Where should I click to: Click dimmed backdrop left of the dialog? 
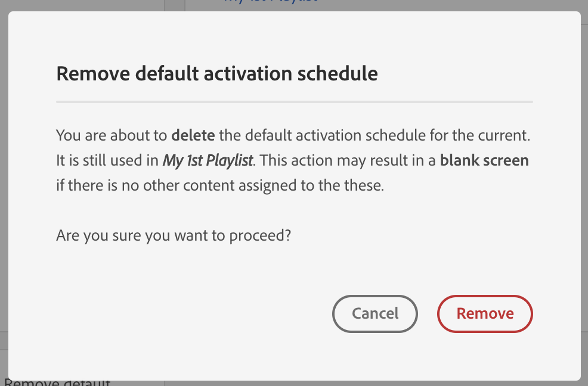click(x=4, y=188)
